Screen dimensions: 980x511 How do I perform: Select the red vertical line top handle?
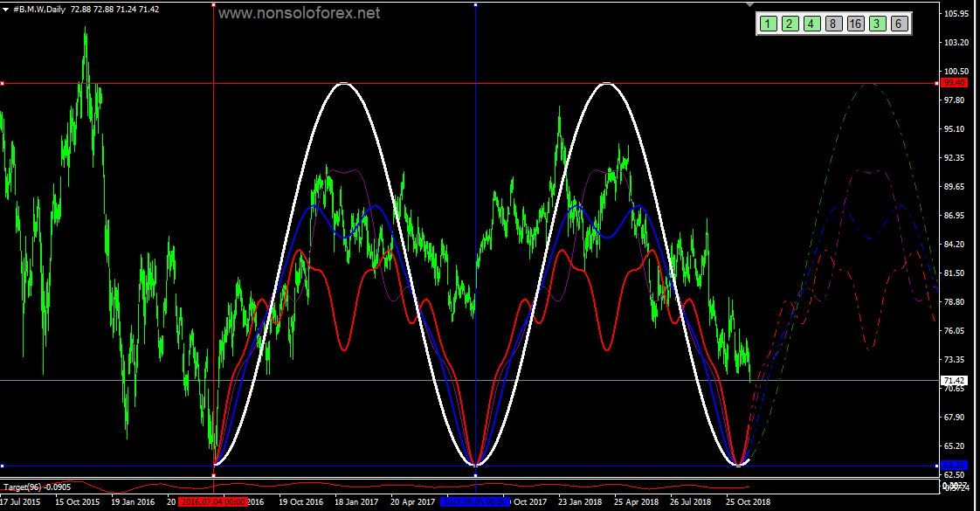[x=214, y=4]
